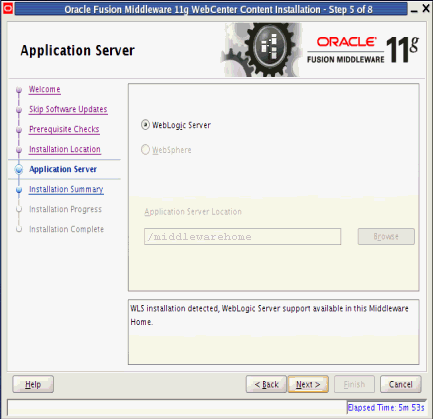Click the Installation Progress step label
433x419 pixels.
pos(65,209)
